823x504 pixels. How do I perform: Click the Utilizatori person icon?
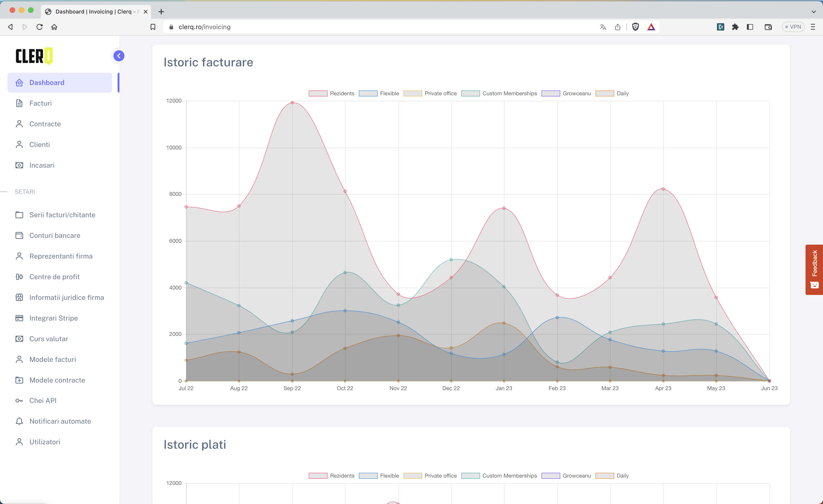coord(19,442)
